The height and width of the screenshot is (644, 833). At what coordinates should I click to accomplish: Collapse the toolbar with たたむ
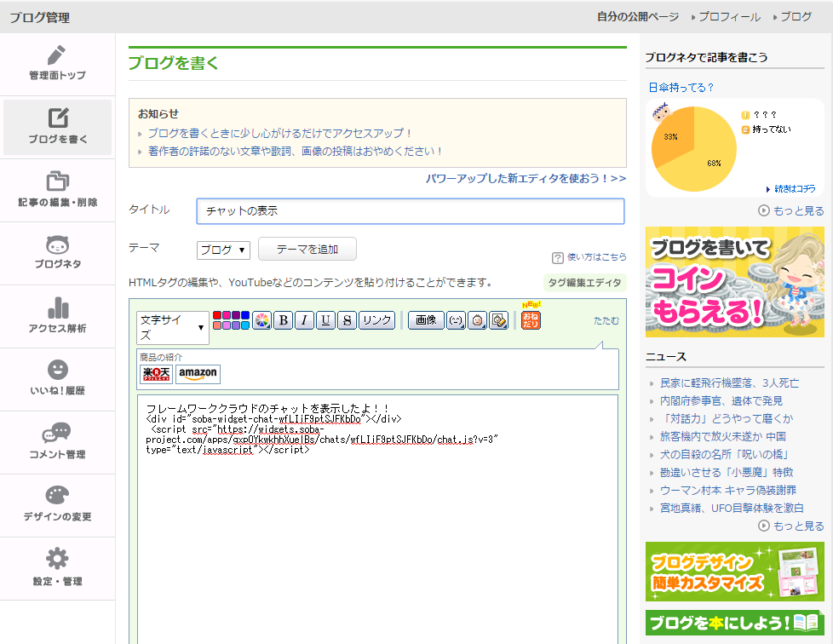point(606,320)
